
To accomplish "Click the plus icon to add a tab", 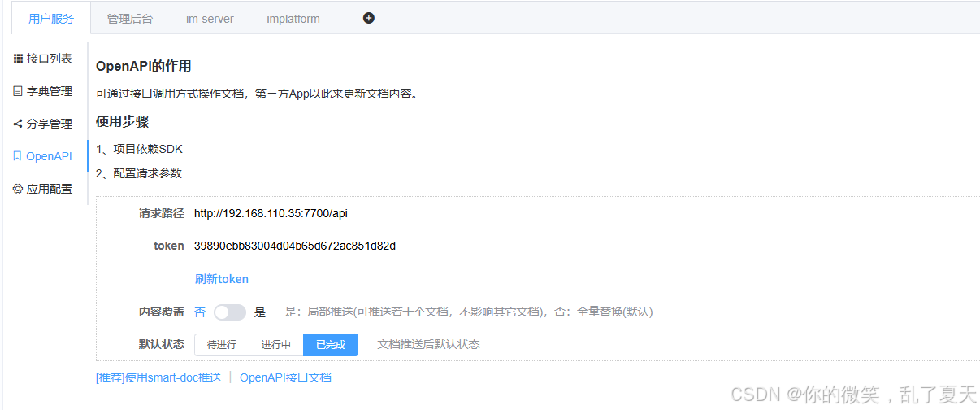I will coord(368,18).
